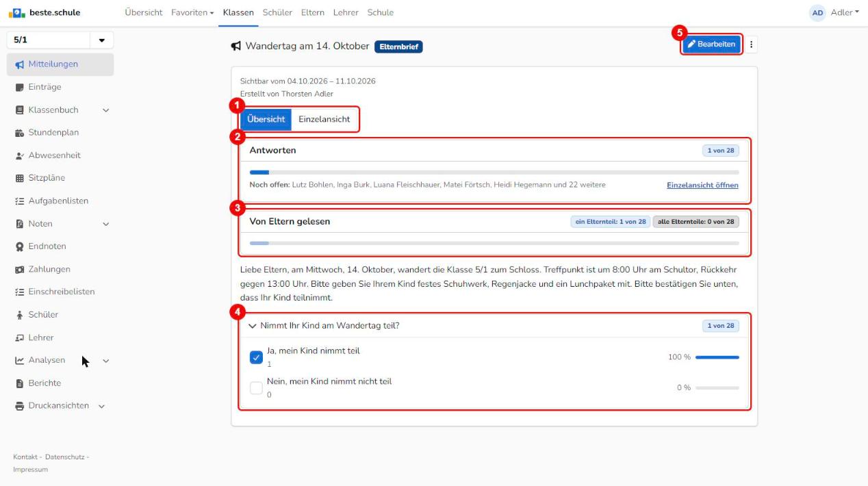
Task: Click the AD user avatar
Action: pos(818,13)
